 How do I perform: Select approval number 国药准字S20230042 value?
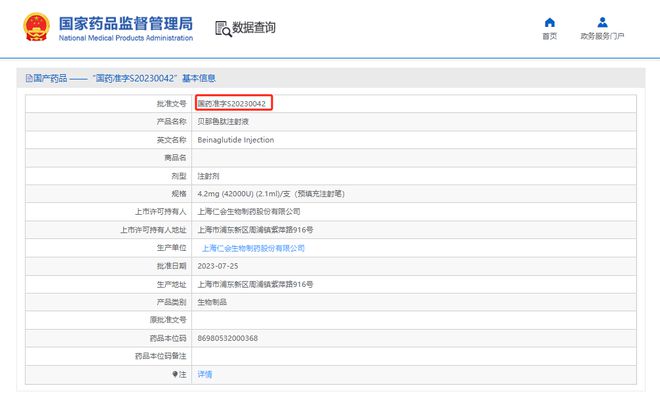pos(232,104)
